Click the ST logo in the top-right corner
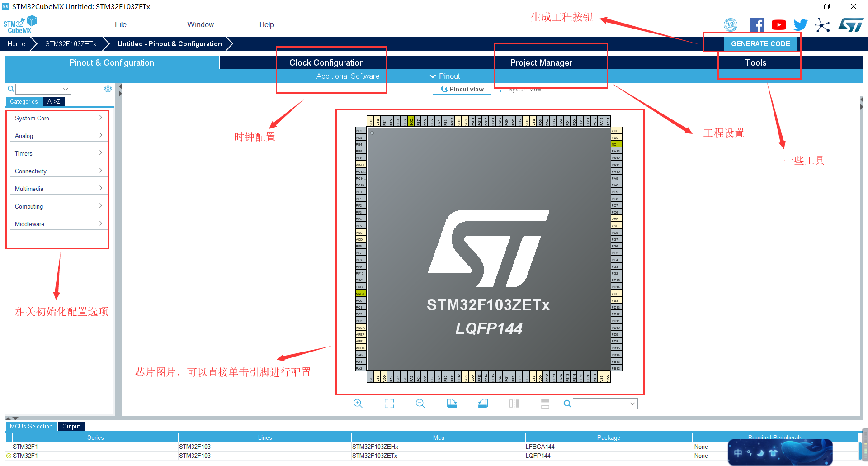The height and width of the screenshot is (466, 868). pos(851,25)
